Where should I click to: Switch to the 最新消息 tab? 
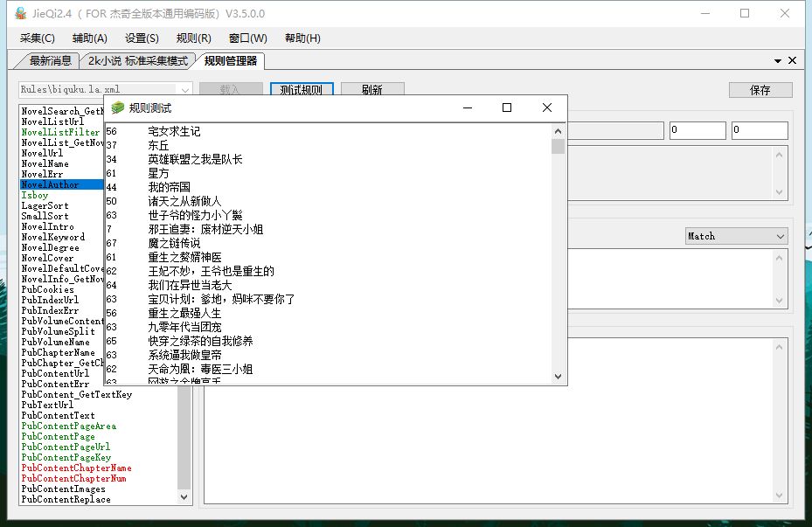pyautogui.click(x=50, y=61)
